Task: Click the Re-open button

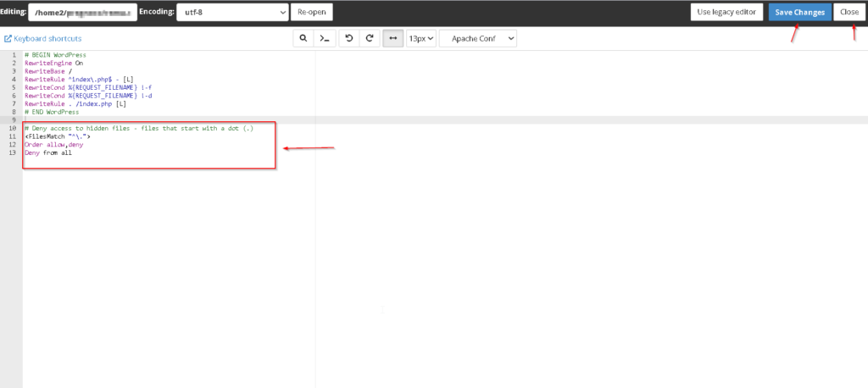Action: [312, 12]
